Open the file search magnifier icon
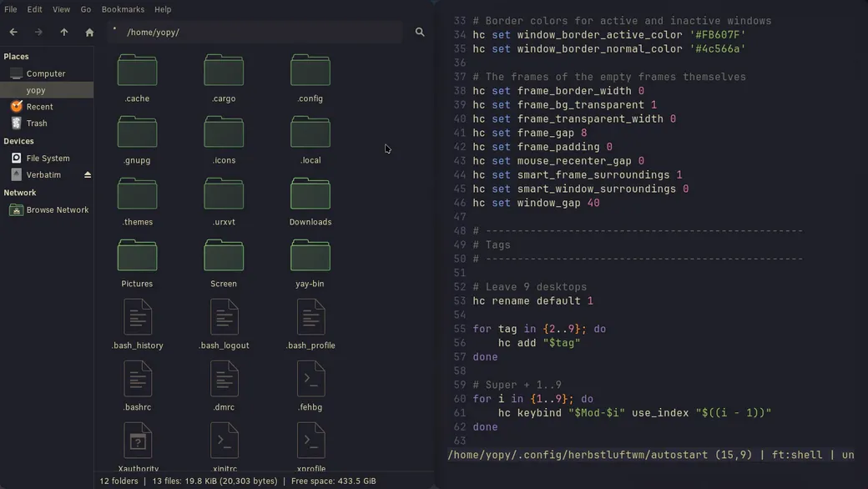Viewport: 868px width, 489px height. pyautogui.click(x=420, y=32)
